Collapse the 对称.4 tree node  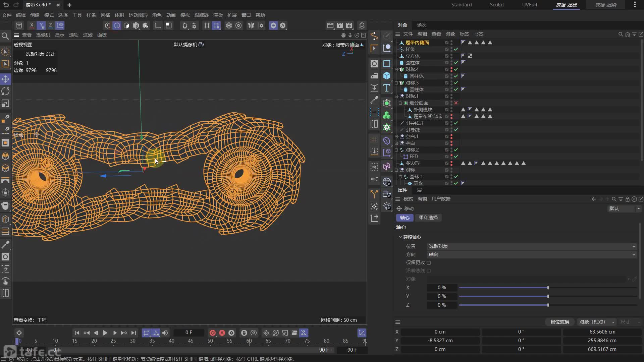396,69
